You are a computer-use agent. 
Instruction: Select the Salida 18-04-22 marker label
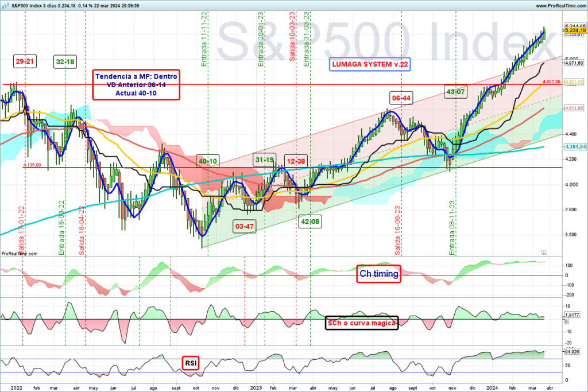click(x=82, y=230)
